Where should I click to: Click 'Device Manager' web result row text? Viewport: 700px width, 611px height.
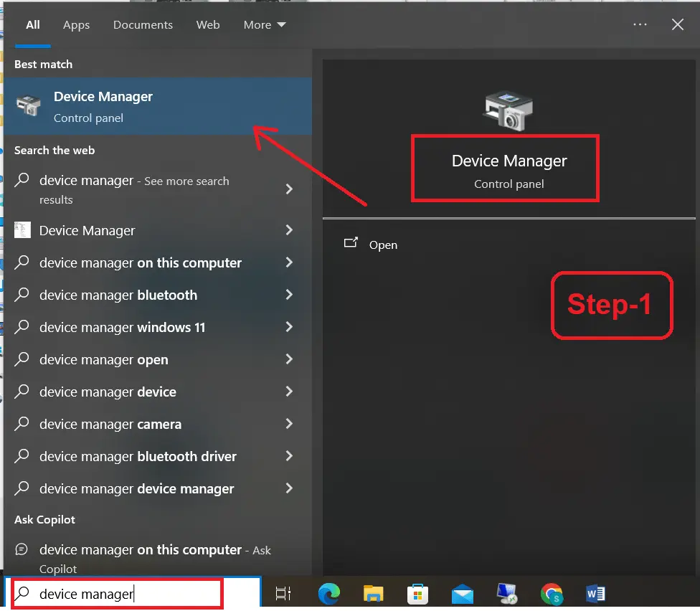pyautogui.click(x=87, y=231)
